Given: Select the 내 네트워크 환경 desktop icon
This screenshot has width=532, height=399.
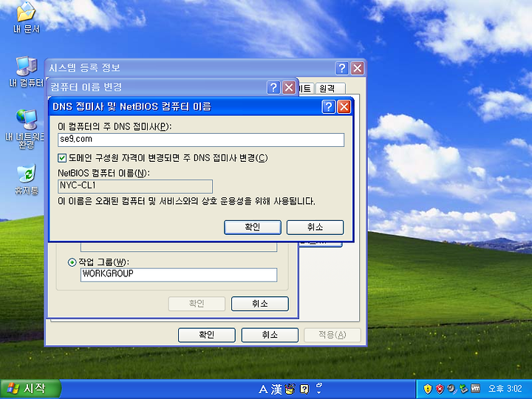Looking at the screenshot, I should [x=26, y=129].
